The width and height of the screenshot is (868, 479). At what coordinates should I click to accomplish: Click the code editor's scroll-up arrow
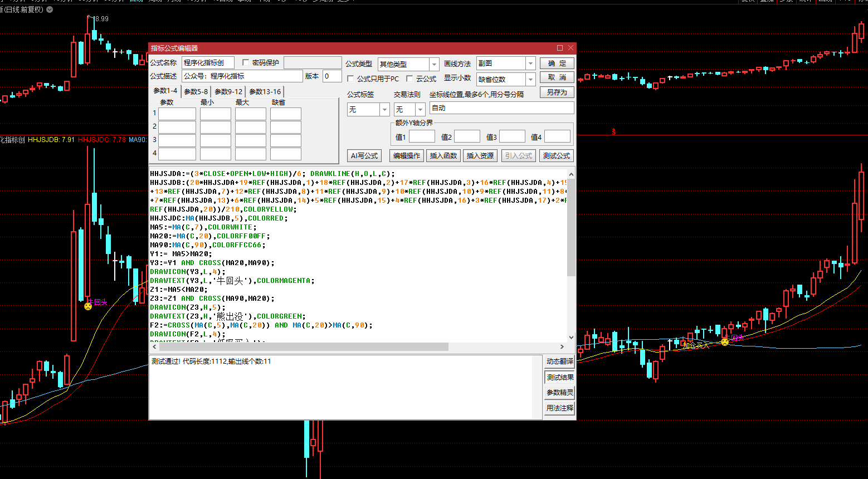pyautogui.click(x=571, y=174)
